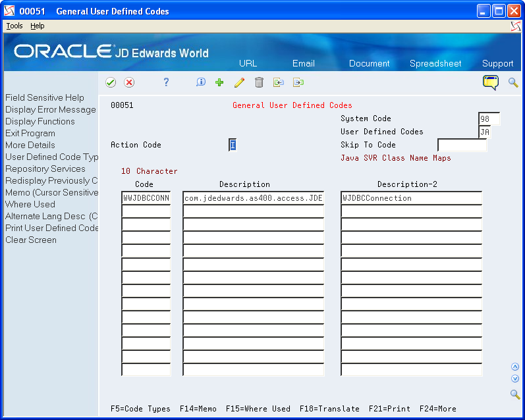Click the com.jdedwards.as400.access description cell
This screenshot has height=420, width=525.
pyautogui.click(x=254, y=197)
